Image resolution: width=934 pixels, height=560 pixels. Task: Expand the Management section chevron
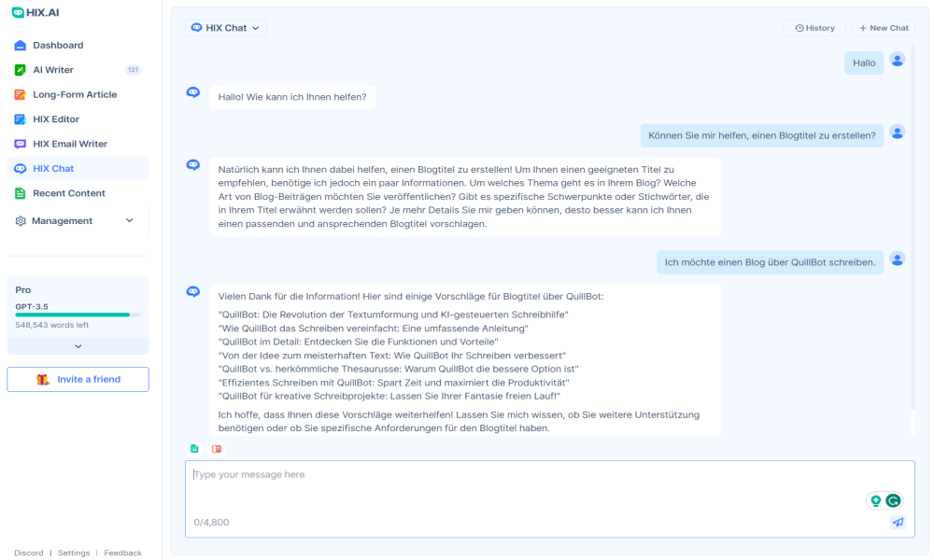coord(129,221)
